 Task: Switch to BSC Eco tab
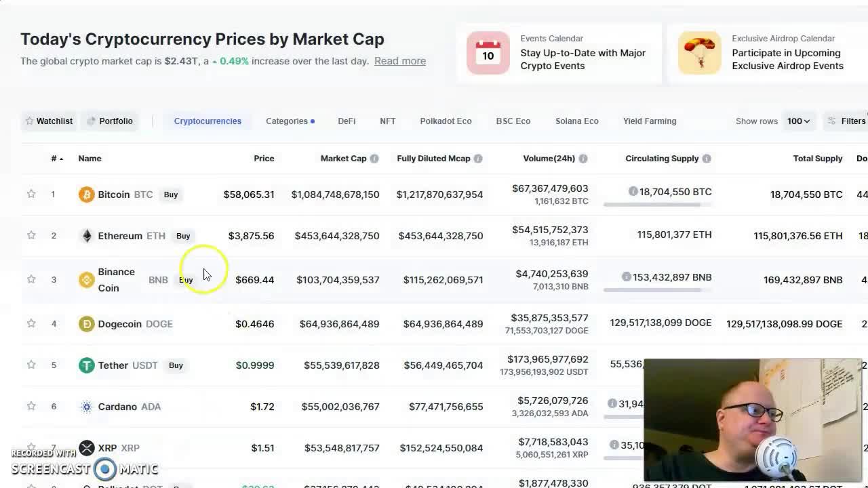tap(513, 121)
